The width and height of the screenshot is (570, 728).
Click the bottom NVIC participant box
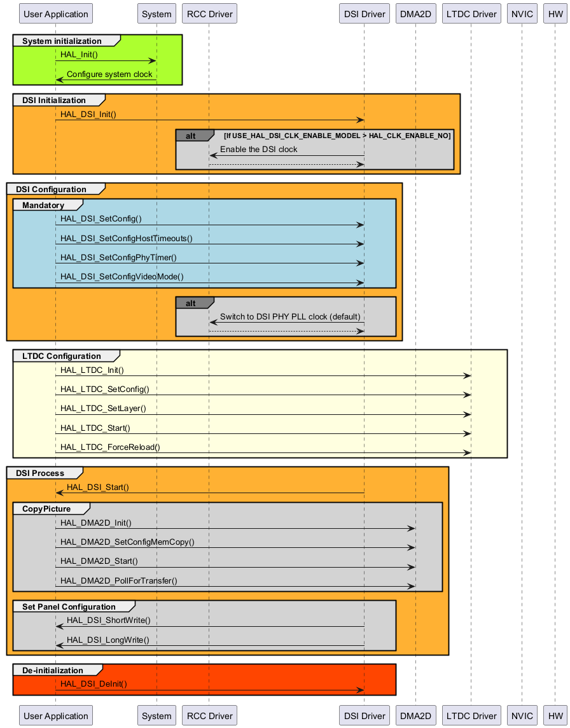click(x=522, y=715)
